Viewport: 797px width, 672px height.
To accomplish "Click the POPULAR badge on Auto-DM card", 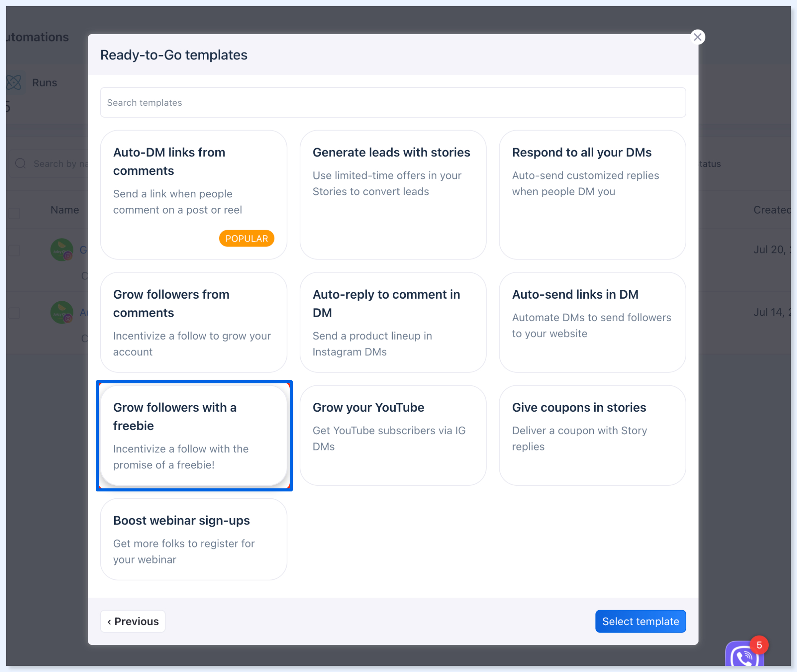I will (x=246, y=238).
